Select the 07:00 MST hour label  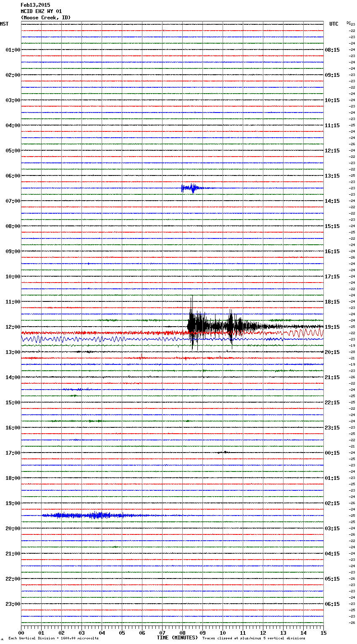pos(13,201)
